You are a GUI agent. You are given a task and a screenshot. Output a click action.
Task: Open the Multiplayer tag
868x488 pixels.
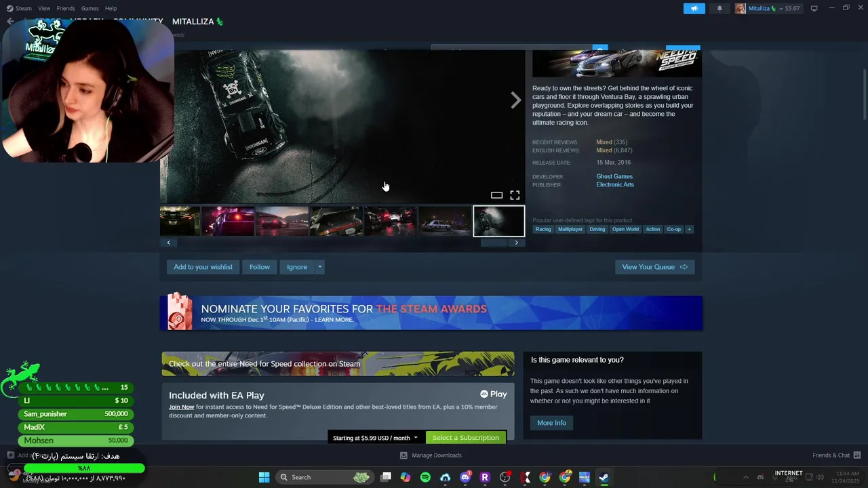(570, 229)
